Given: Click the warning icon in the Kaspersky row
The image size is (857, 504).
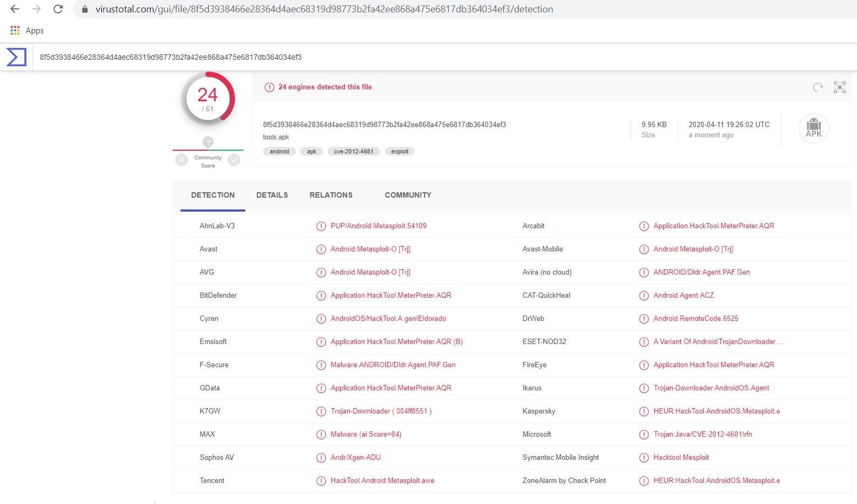Looking at the screenshot, I should (644, 411).
